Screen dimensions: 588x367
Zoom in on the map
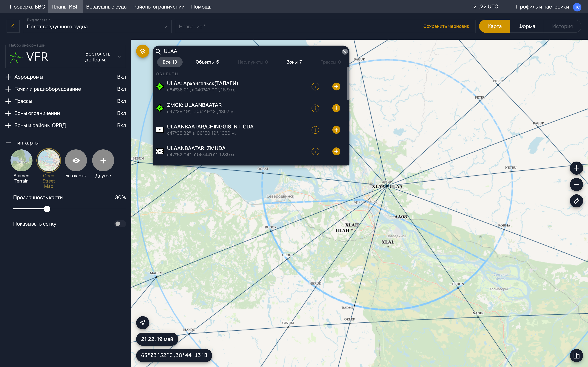pyautogui.click(x=576, y=168)
